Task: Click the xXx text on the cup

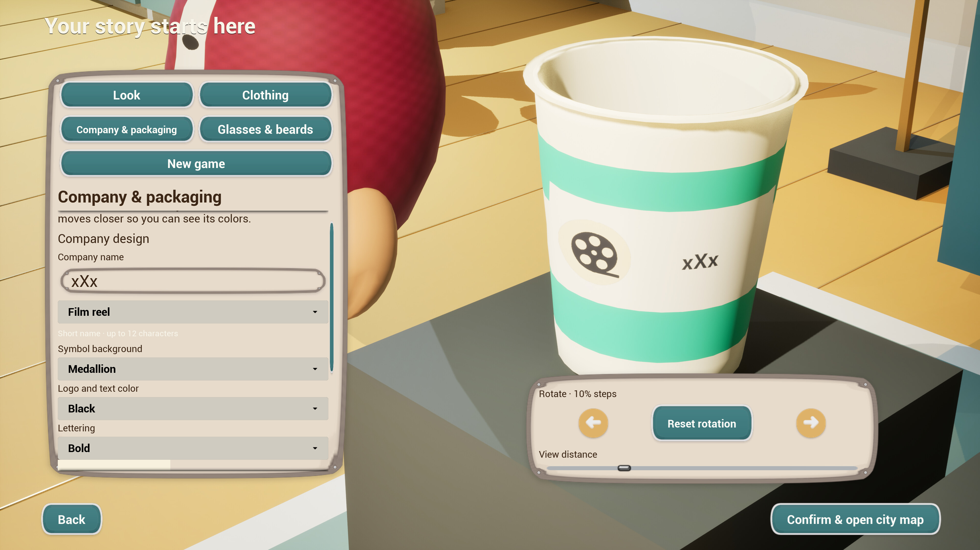Action: [x=700, y=262]
